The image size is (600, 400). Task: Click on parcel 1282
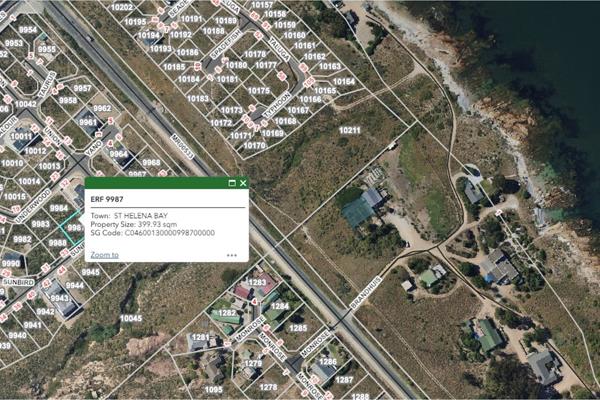228,314
